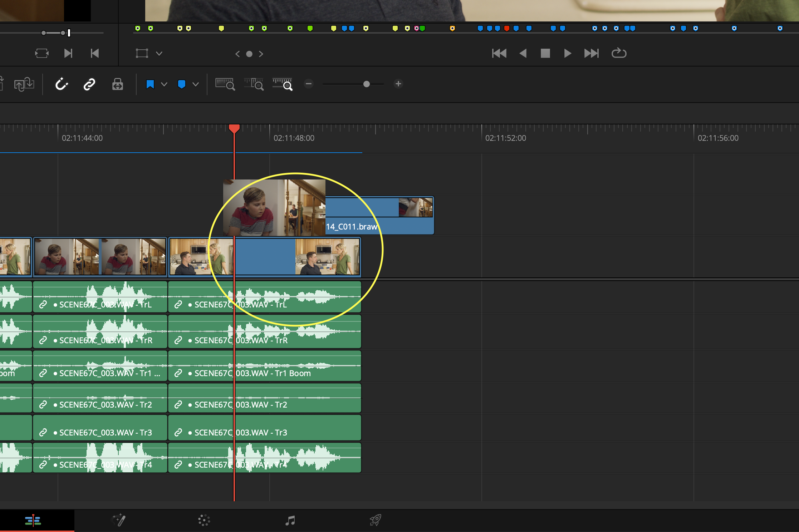Click the link icon on first TrR clip

click(x=43, y=340)
